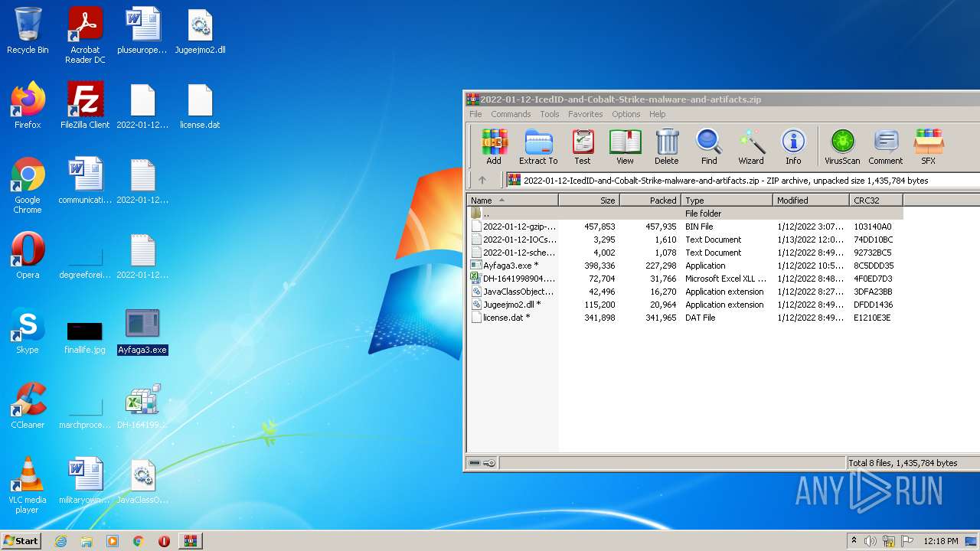This screenshot has width=980, height=551.
Task: Show hidden tray icons arrow
Action: pyautogui.click(x=854, y=541)
